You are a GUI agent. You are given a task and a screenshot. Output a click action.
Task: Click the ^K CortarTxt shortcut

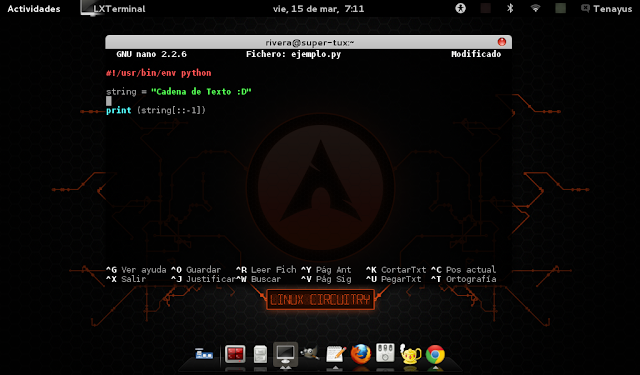[x=396, y=270]
